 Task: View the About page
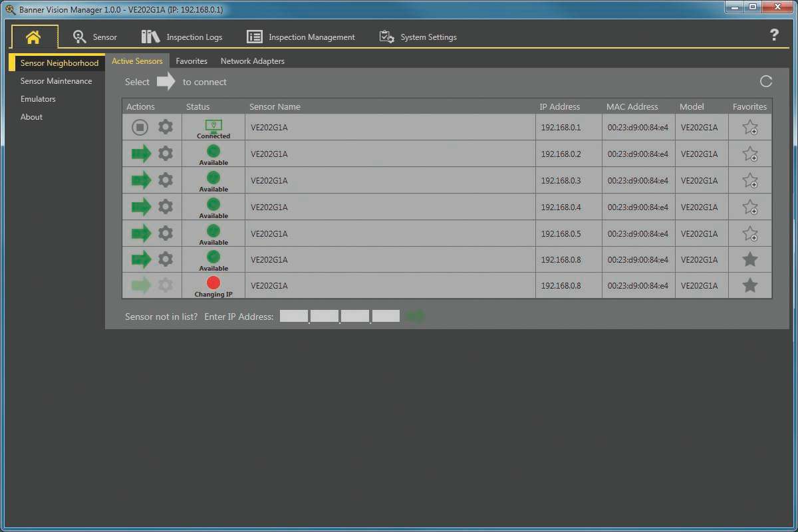coord(31,116)
